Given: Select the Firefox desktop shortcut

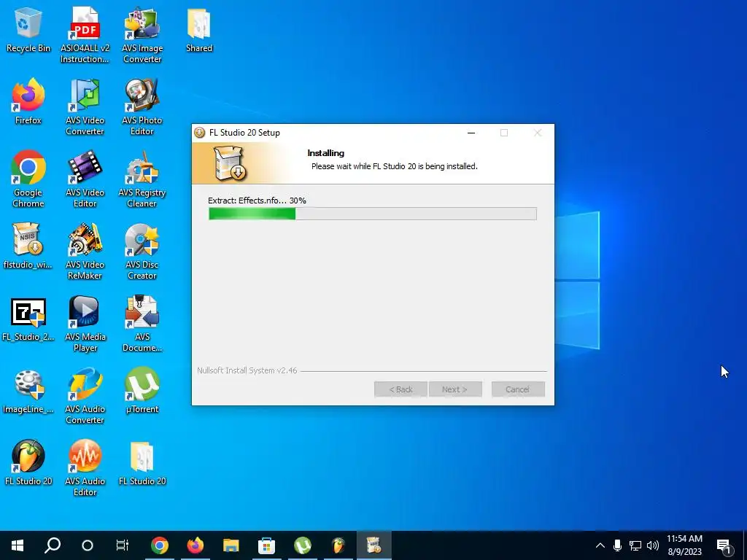Looking at the screenshot, I should tap(28, 101).
